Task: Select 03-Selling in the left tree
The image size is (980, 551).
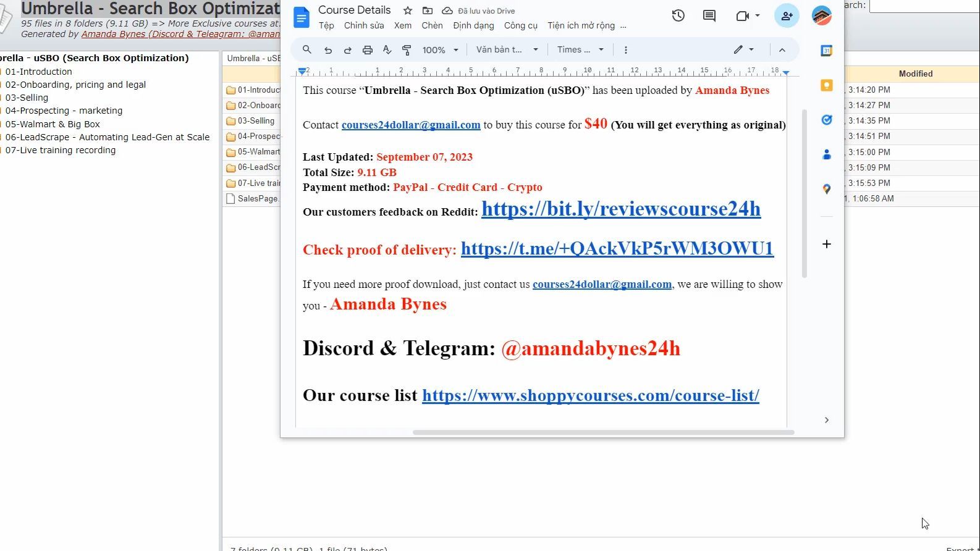Action: tap(27, 98)
